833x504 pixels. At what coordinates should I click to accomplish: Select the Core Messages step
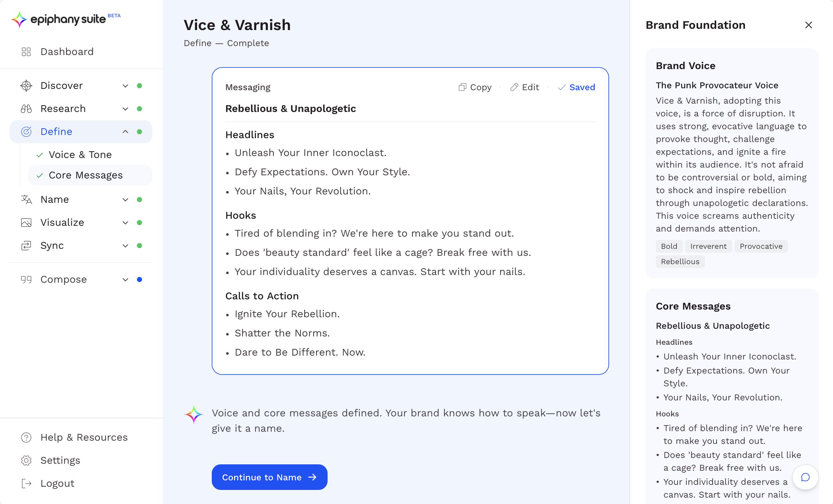(85, 175)
